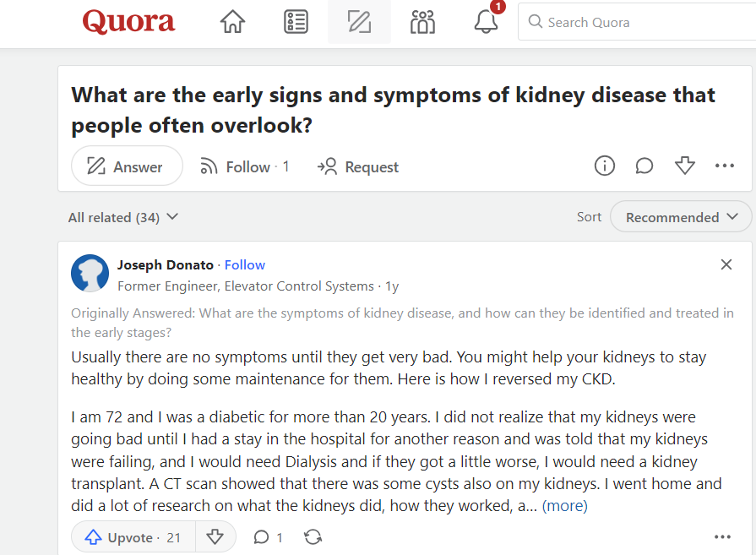Expand the All related (34) dropdown
The width and height of the screenshot is (756, 555).
tap(123, 217)
